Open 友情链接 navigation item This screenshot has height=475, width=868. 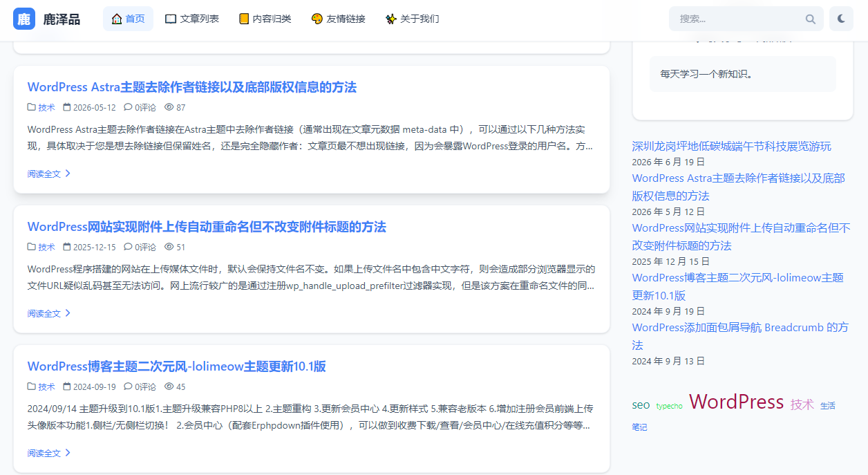tap(338, 19)
